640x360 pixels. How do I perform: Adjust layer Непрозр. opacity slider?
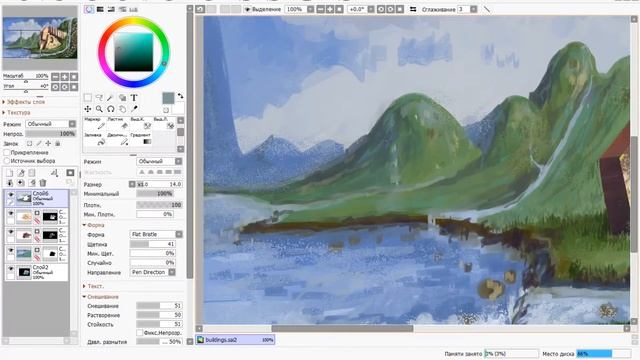point(51,133)
